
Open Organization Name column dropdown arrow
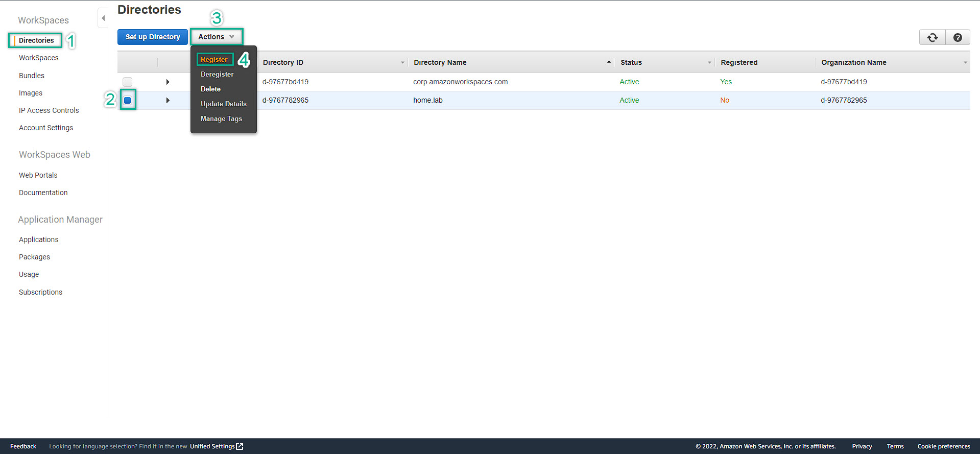pyautogui.click(x=965, y=62)
